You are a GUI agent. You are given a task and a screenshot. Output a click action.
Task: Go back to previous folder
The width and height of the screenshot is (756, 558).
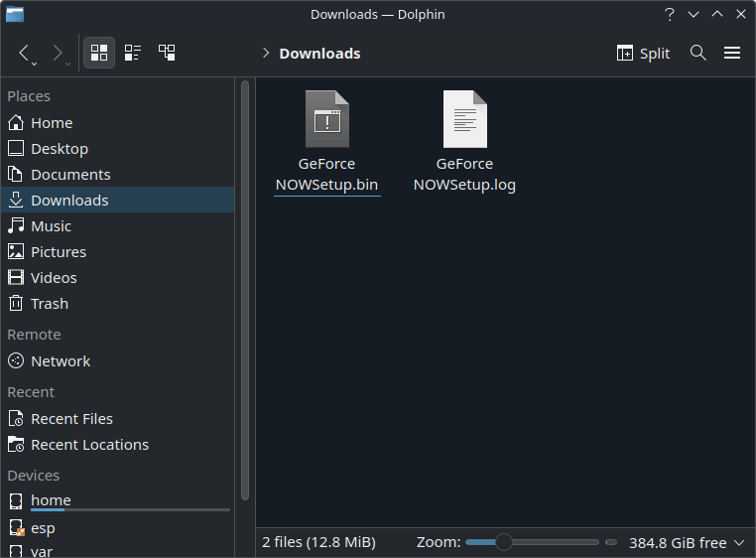pyautogui.click(x=25, y=53)
